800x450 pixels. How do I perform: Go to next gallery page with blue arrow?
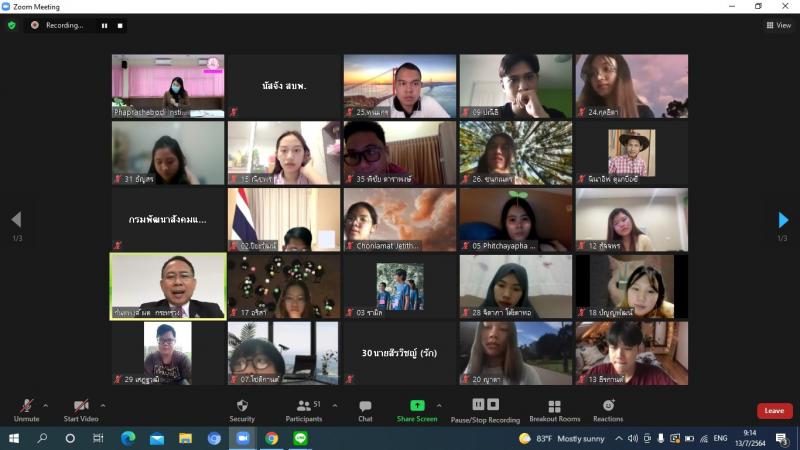tap(783, 220)
